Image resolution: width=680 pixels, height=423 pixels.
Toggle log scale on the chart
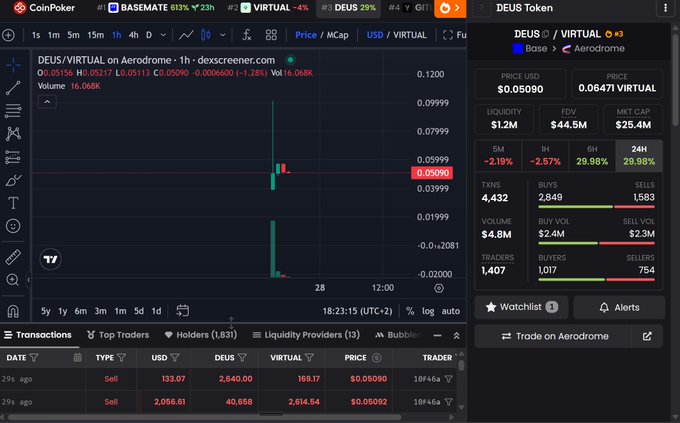(x=428, y=311)
